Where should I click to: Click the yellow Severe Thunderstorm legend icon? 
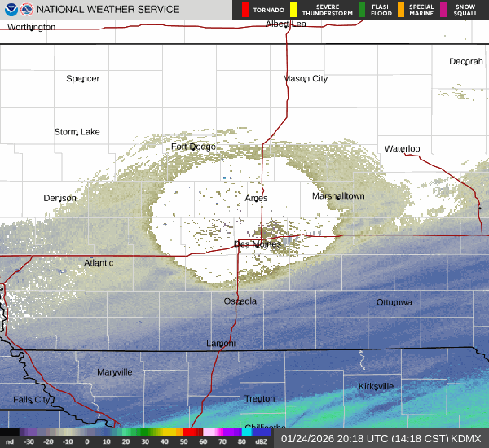293,10
